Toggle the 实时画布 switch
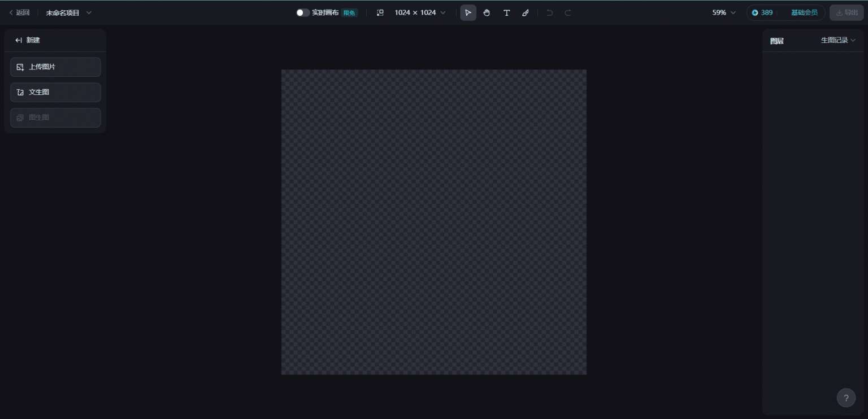868x419 pixels. click(303, 12)
